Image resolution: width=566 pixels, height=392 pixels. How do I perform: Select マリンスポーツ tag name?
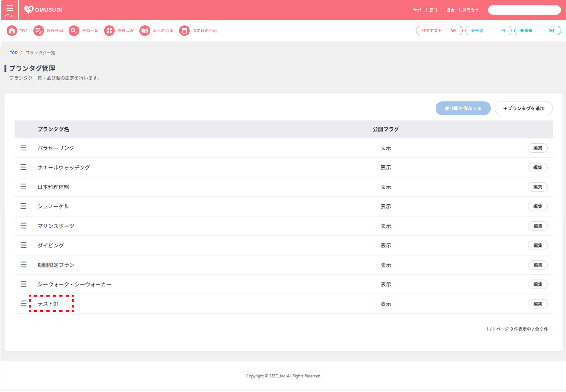[56, 226]
